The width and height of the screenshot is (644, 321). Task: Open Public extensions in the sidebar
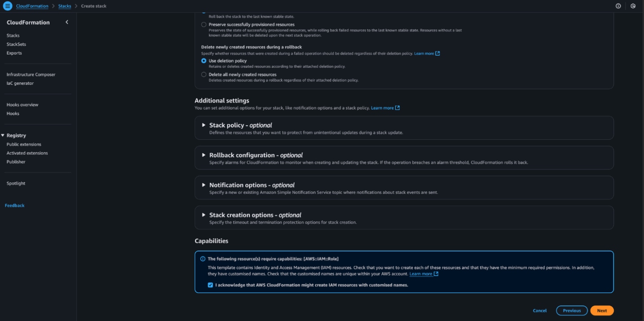point(24,144)
